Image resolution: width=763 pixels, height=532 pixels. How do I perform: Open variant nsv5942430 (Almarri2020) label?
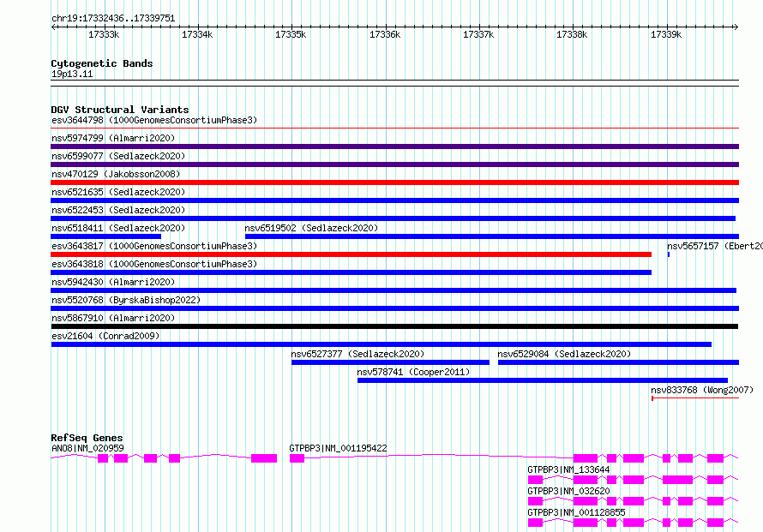tap(113, 282)
